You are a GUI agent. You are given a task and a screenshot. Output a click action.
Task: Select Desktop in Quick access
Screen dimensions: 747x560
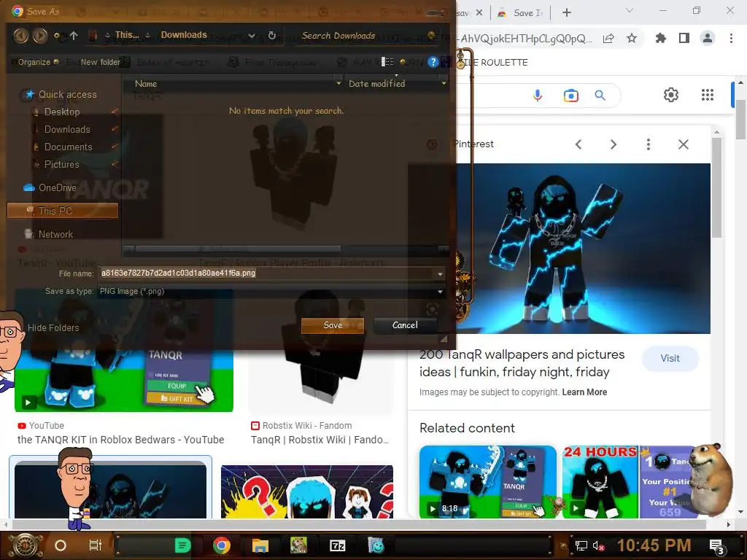(62, 112)
